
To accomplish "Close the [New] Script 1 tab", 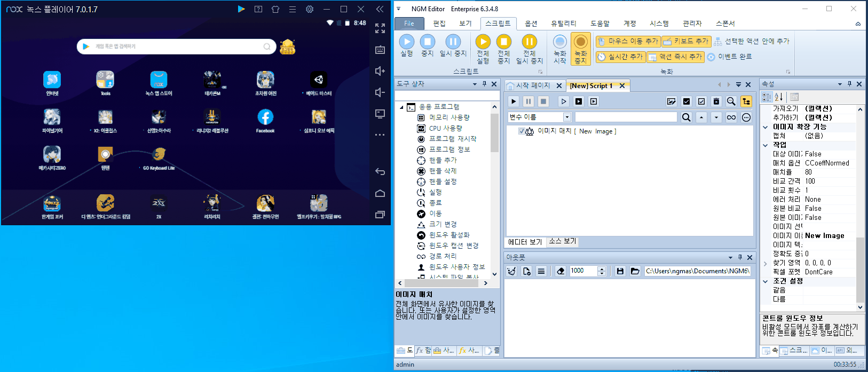I will [x=622, y=86].
